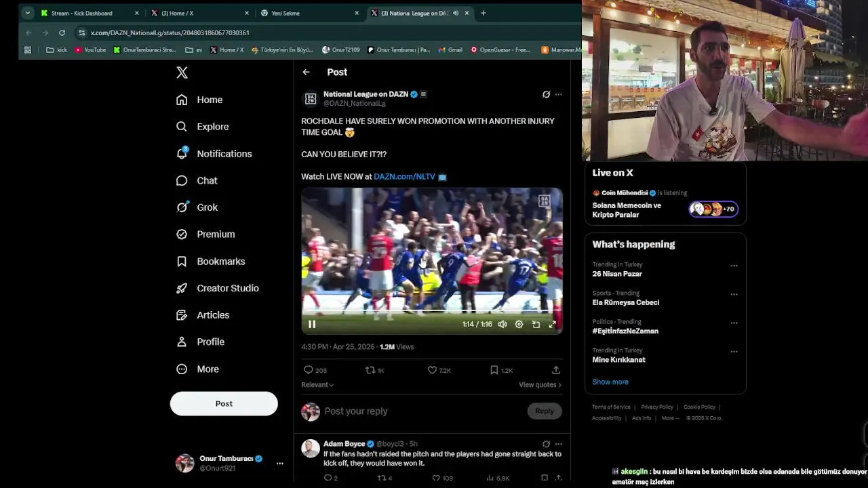Open the DAZN post three-dot menu
Image resolution: width=868 pixels, height=488 pixels.
point(558,94)
